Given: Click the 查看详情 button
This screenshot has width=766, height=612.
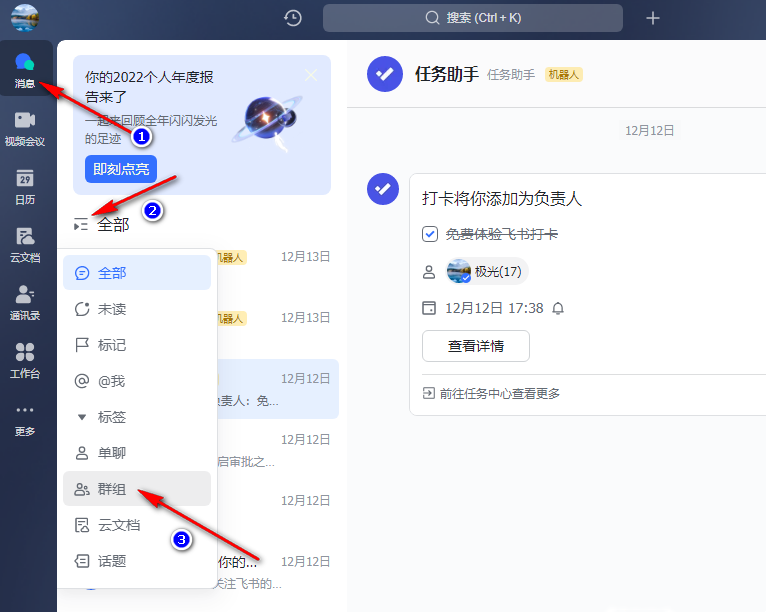Looking at the screenshot, I should click(x=475, y=346).
